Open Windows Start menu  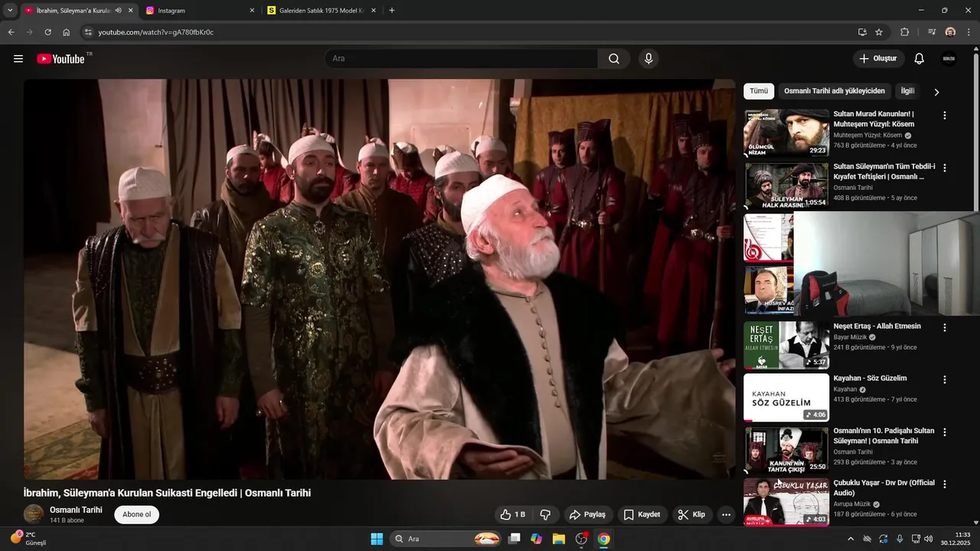377,539
